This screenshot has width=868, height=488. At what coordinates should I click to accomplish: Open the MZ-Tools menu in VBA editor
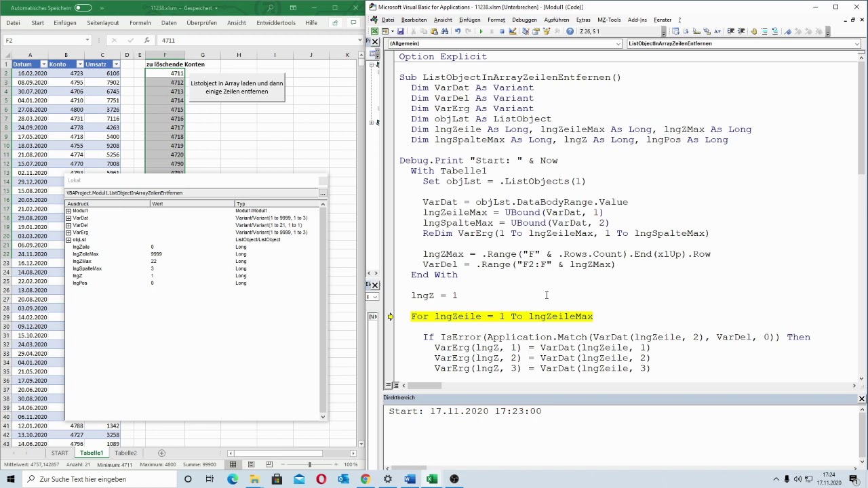[x=609, y=20]
